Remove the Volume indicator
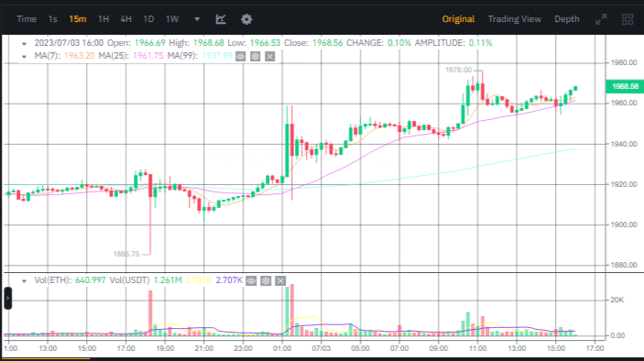This screenshot has width=644, height=361. pyautogui.click(x=280, y=280)
